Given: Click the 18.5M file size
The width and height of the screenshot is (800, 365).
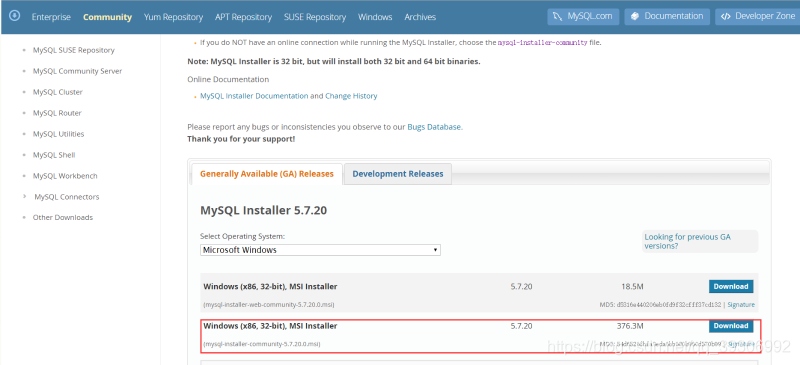Looking at the screenshot, I should point(632,287).
